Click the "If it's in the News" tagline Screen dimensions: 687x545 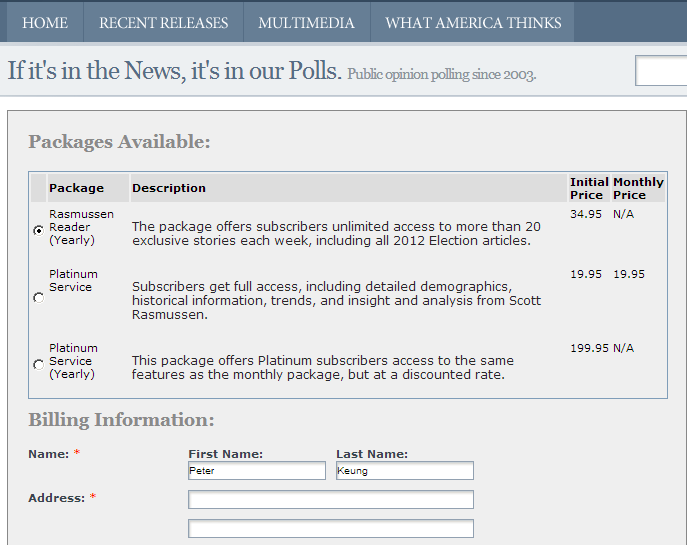174,71
